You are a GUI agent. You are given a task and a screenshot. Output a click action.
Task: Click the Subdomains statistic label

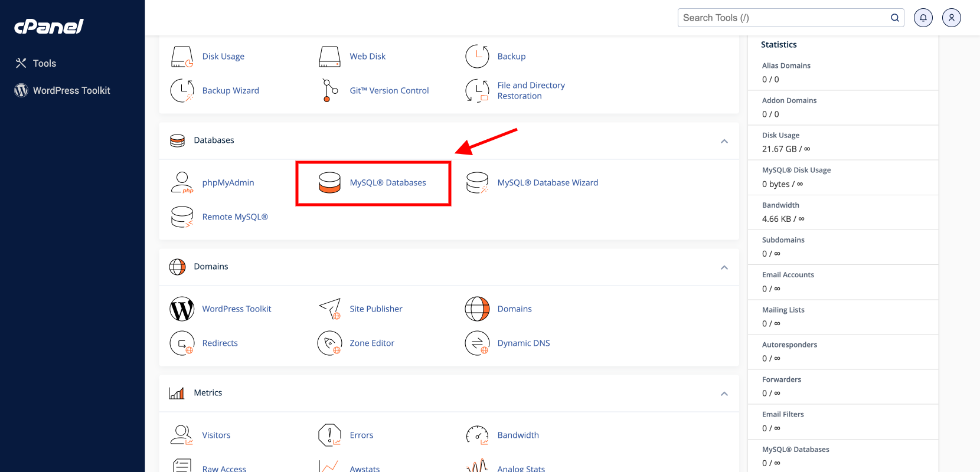click(x=783, y=240)
